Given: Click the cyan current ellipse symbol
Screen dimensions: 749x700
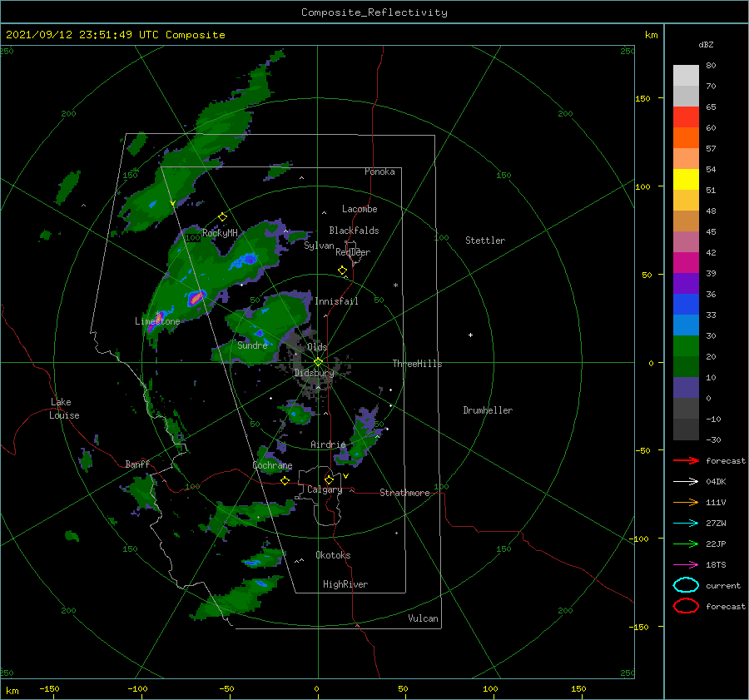Looking at the screenshot, I should (x=686, y=585).
